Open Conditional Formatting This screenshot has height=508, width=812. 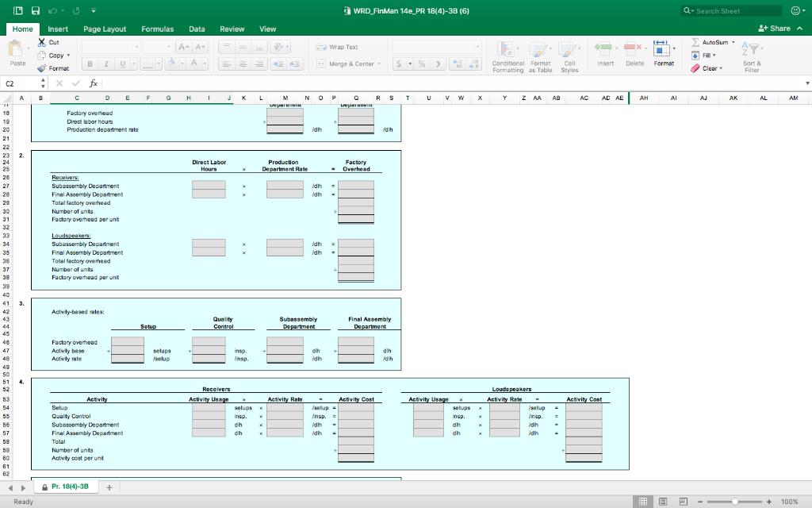(x=506, y=56)
